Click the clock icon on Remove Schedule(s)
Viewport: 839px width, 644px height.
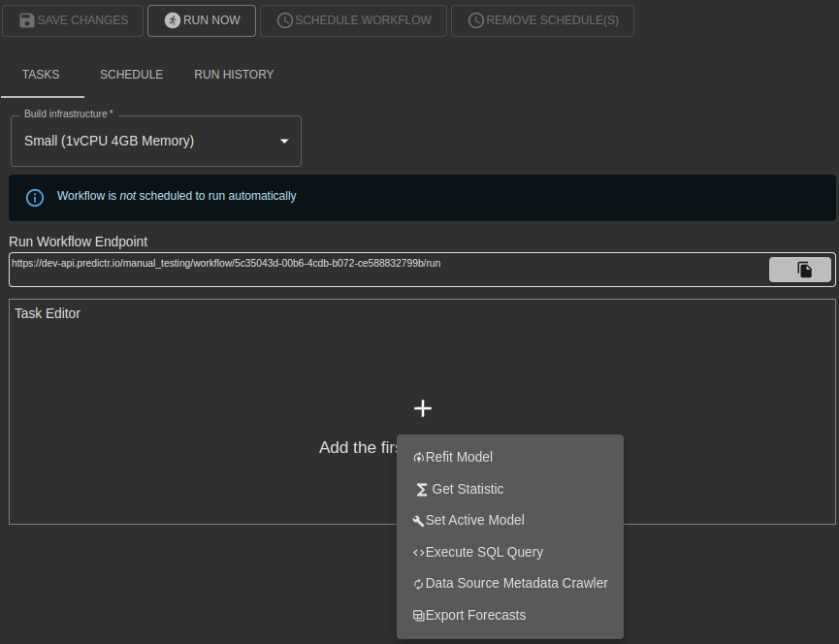pyautogui.click(x=475, y=20)
